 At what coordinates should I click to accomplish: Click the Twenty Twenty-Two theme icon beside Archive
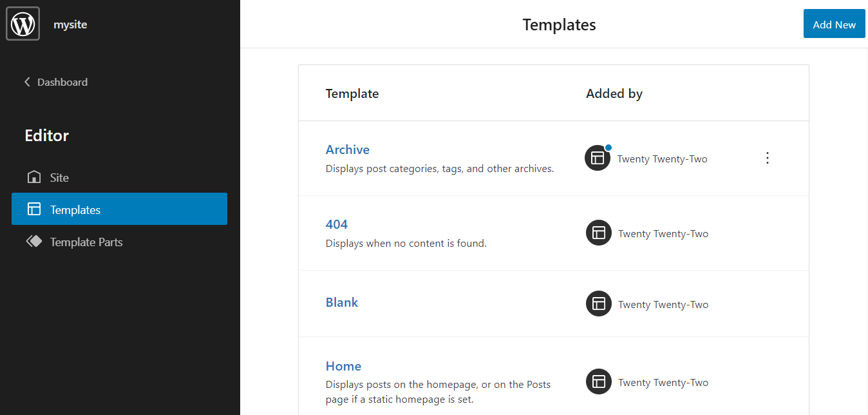click(x=597, y=157)
